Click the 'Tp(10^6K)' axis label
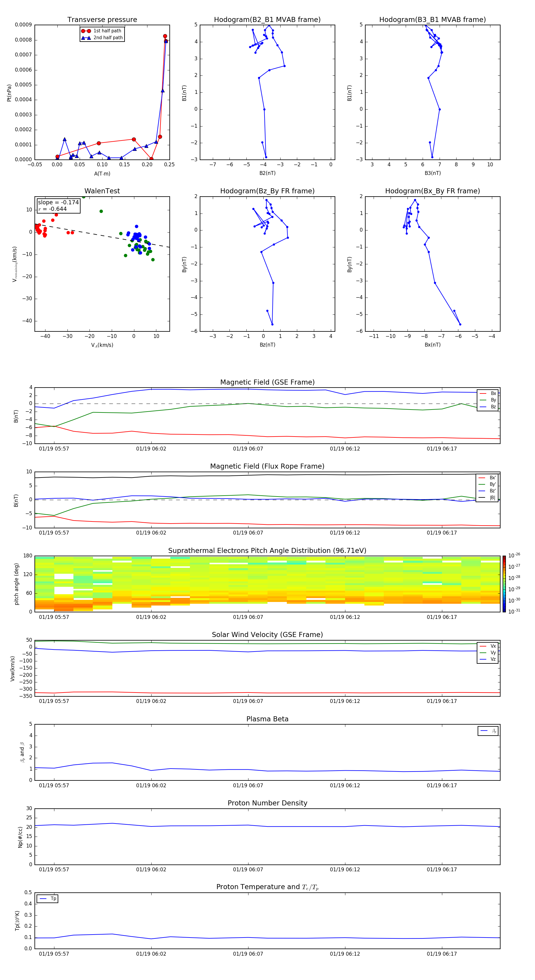This screenshot has width=535, height=980. click(x=17, y=921)
